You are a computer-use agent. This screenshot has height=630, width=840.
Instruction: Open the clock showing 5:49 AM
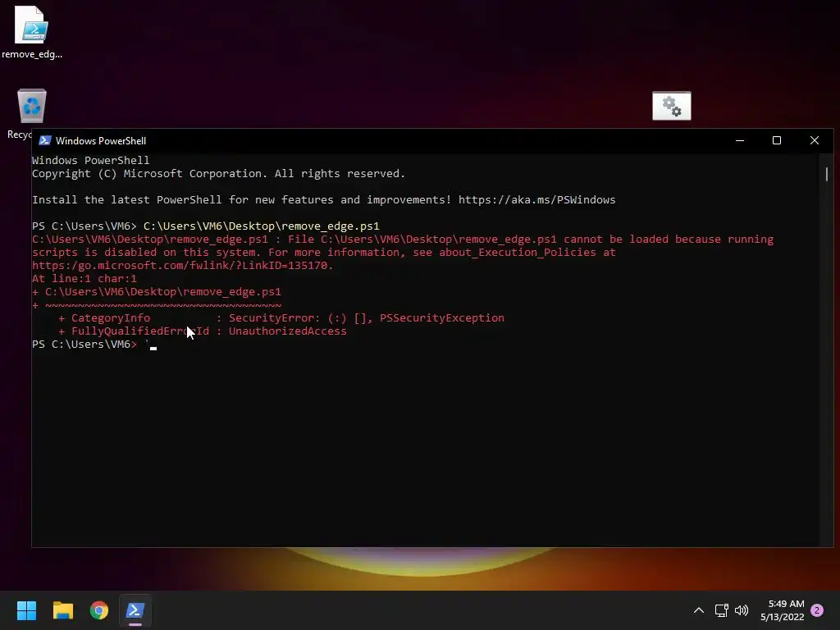[782, 610]
